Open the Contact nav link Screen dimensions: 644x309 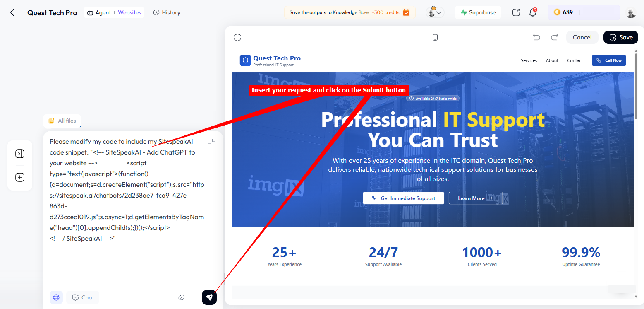click(575, 60)
